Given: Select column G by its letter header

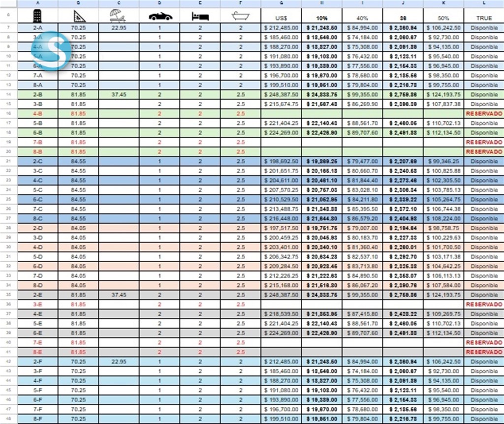Looking at the screenshot, I should pyautogui.click(x=282, y=3).
